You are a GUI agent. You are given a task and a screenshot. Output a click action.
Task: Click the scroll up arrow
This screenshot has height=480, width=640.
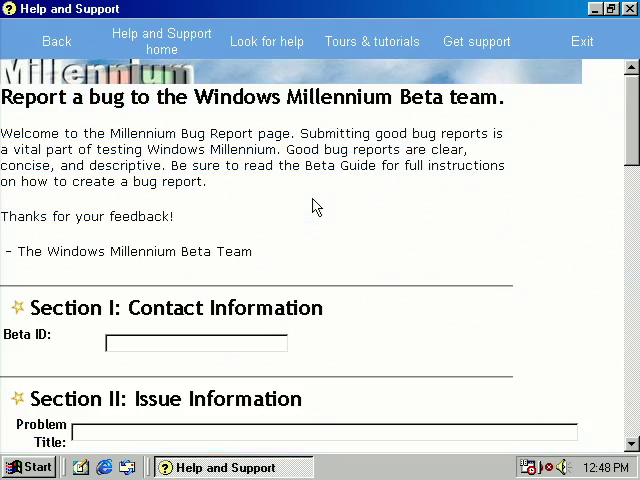631,67
